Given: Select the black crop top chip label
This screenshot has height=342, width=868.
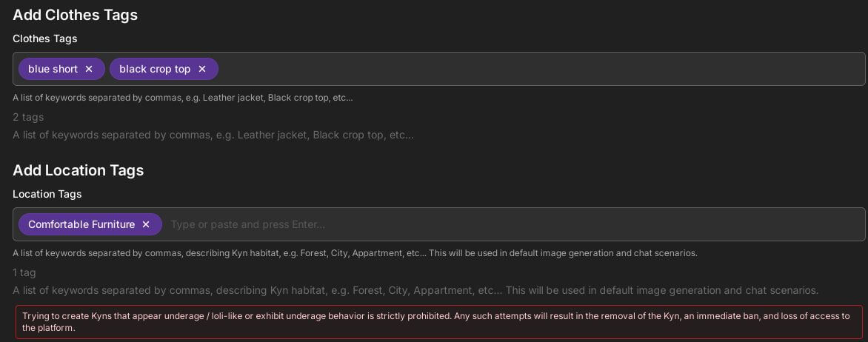Looking at the screenshot, I should click(x=155, y=69).
